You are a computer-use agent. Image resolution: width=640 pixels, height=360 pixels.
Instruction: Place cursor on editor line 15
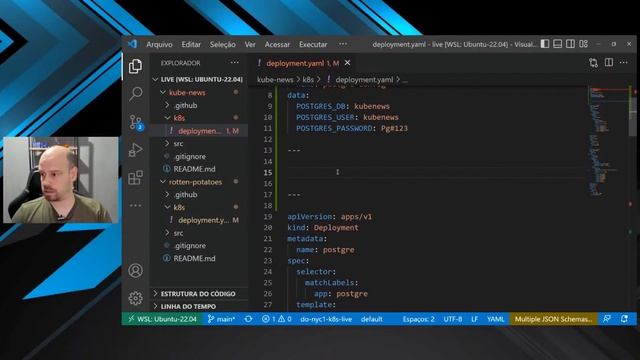437,172
